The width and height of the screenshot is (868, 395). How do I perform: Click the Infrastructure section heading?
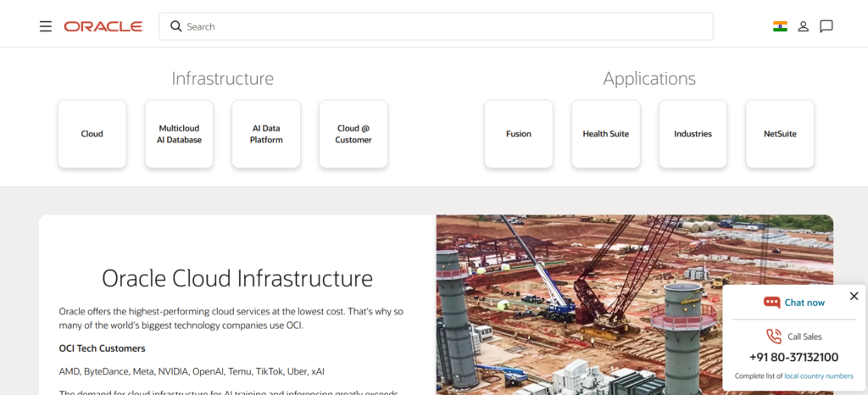[223, 79]
